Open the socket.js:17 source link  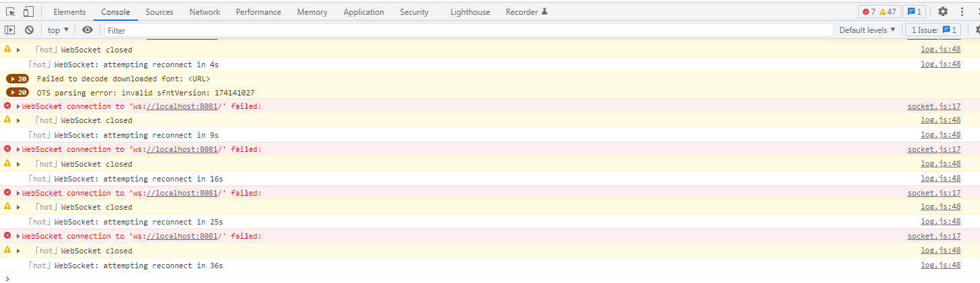coord(934,106)
